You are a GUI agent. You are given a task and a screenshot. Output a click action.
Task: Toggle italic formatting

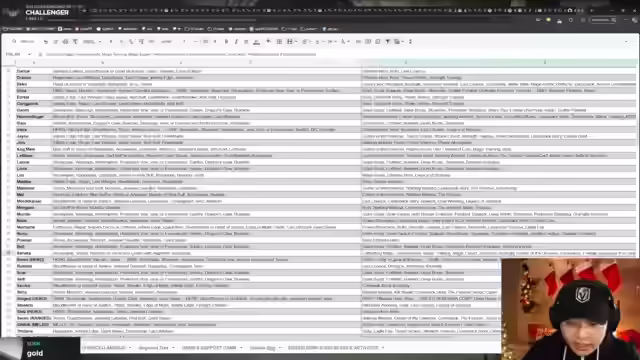point(236,42)
